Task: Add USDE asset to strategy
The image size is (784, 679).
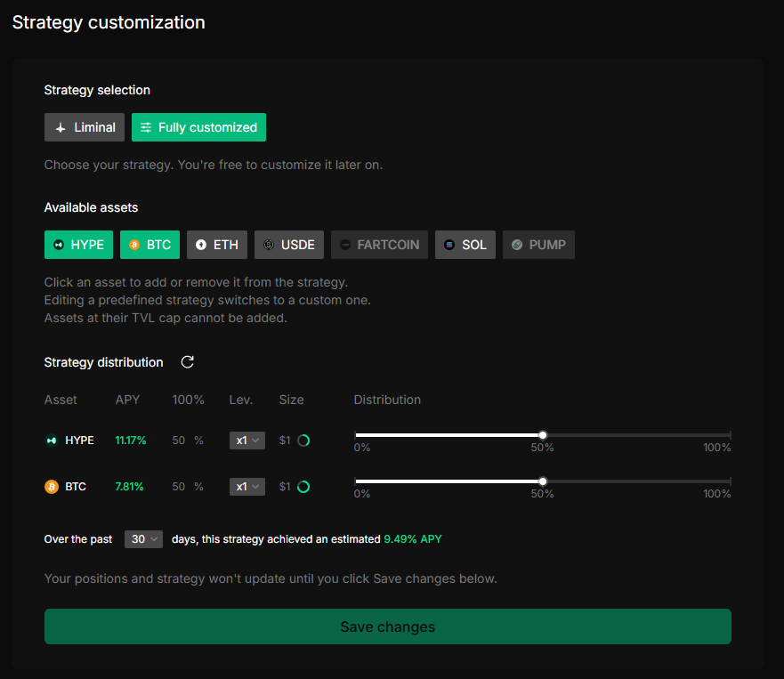Action: coord(289,245)
